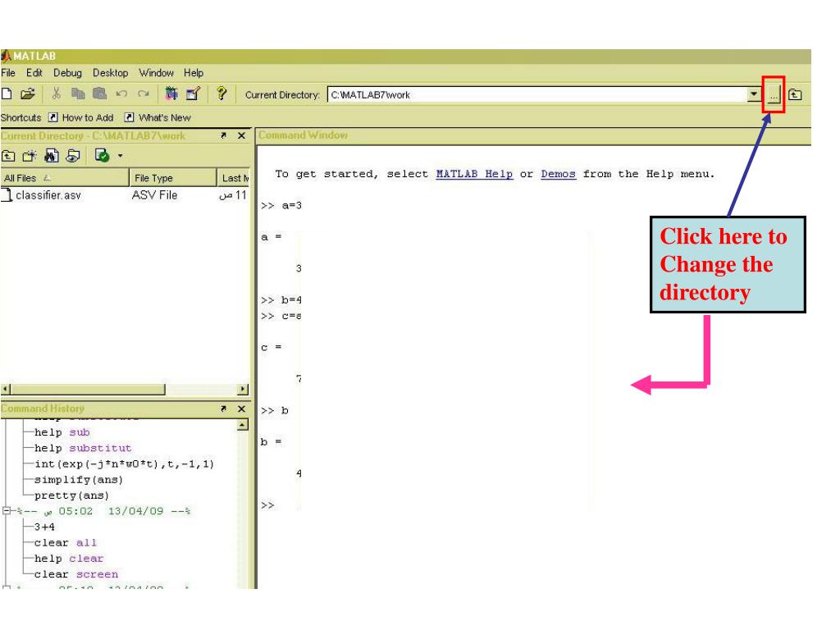Open the Desktop menu
840x630 pixels.
pos(111,73)
